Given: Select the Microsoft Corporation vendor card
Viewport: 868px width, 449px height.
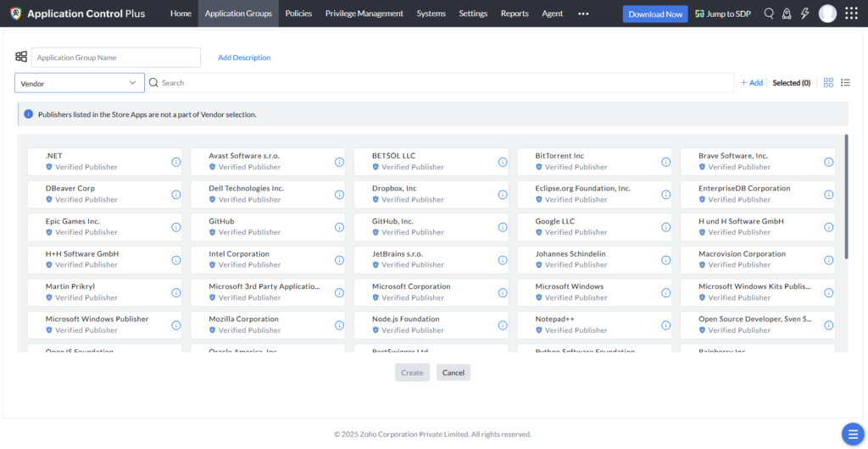Looking at the screenshot, I should coord(431,292).
